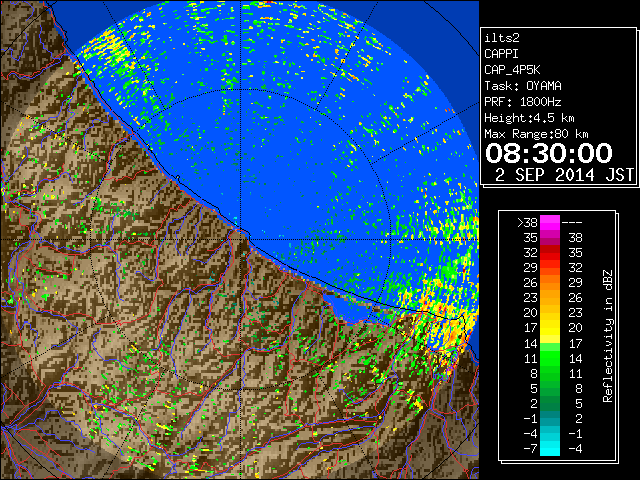Click the "PRF: 1800Hz" value

point(523,102)
